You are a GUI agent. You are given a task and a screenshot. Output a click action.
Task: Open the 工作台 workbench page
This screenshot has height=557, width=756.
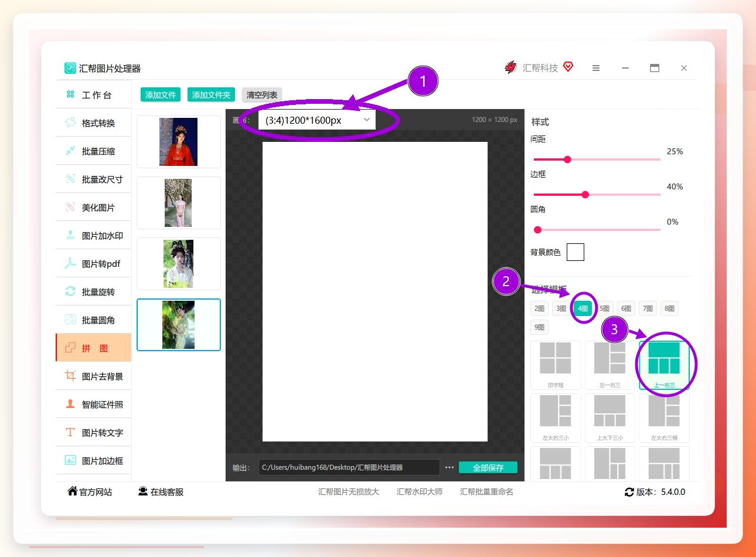93,95
